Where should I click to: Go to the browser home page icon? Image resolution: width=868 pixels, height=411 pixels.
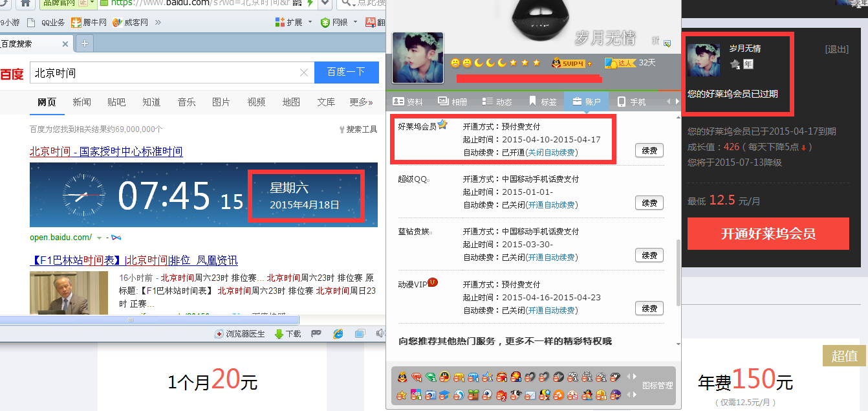(x=25, y=3)
